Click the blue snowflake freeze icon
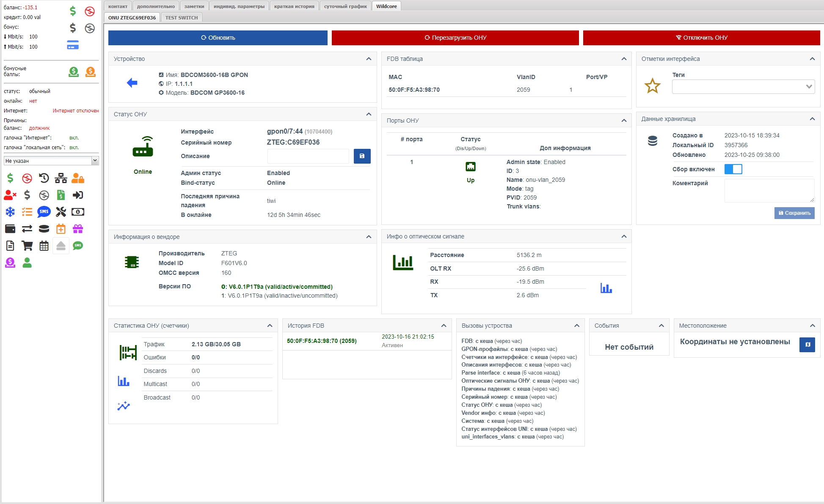The height and width of the screenshot is (504, 824). 10,212
